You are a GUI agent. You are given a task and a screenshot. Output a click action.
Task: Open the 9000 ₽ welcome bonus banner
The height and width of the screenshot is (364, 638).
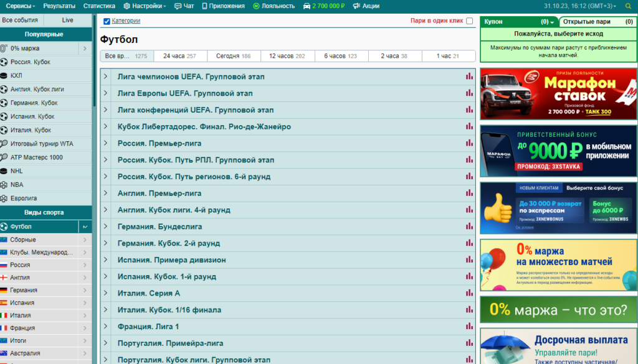[558, 151]
